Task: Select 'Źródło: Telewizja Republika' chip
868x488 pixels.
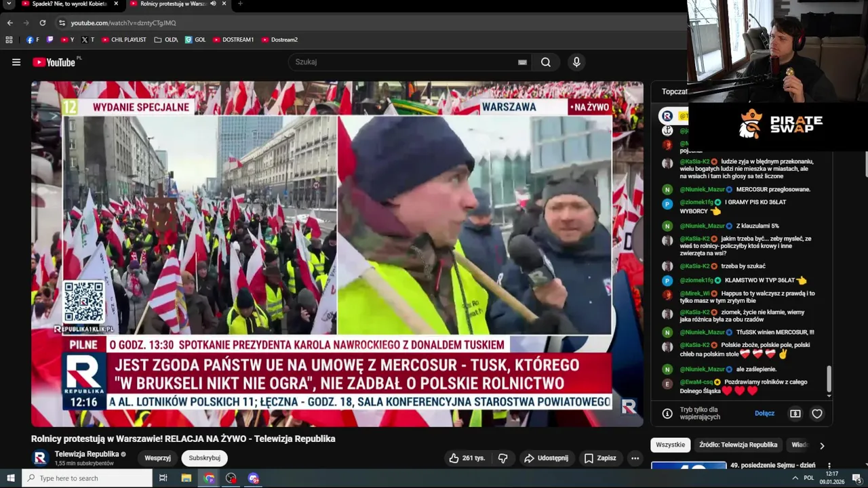Action: tap(738, 445)
